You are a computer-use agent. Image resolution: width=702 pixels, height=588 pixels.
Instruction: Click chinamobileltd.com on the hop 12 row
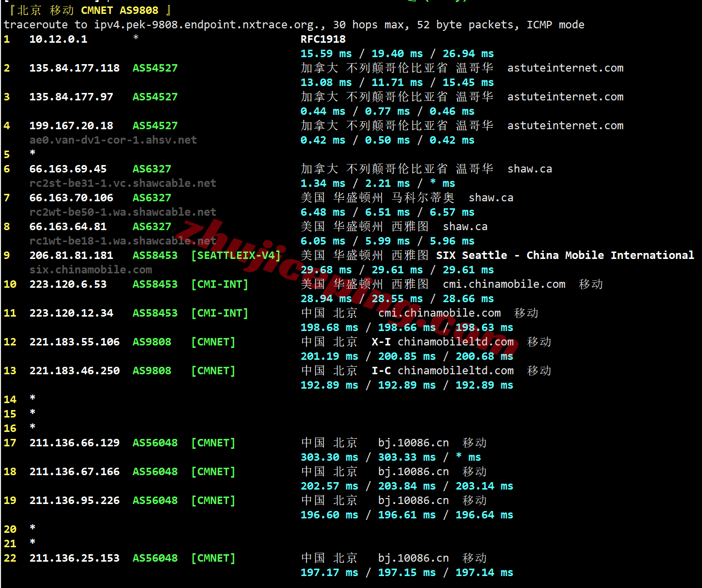tap(456, 342)
